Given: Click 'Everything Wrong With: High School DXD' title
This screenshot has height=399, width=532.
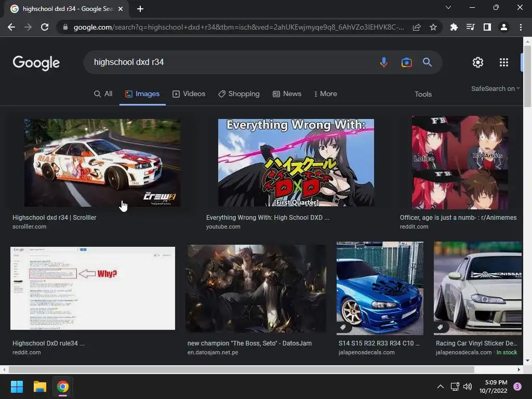Looking at the screenshot, I should pyautogui.click(x=268, y=218).
